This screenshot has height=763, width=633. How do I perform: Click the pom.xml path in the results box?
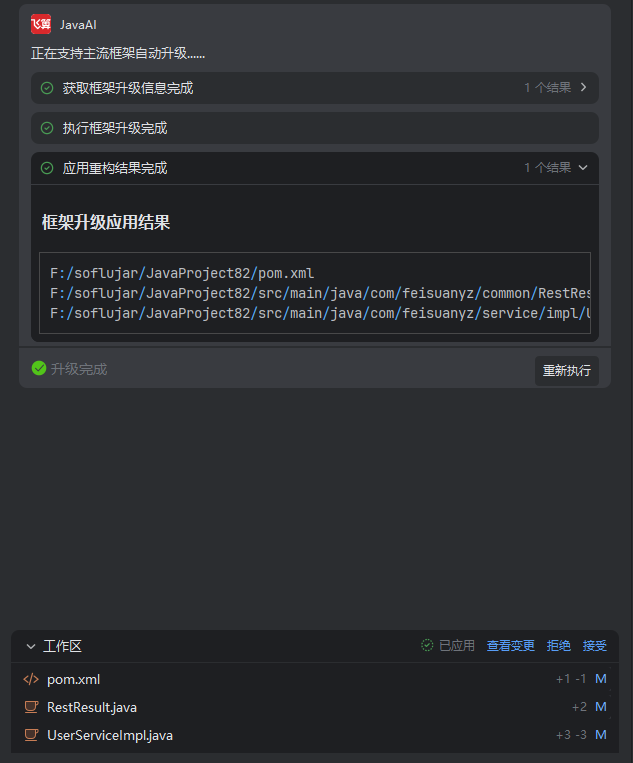[x=182, y=273]
